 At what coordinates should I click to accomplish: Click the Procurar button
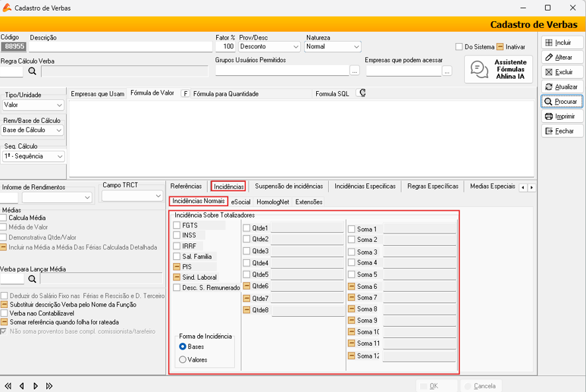coord(562,102)
